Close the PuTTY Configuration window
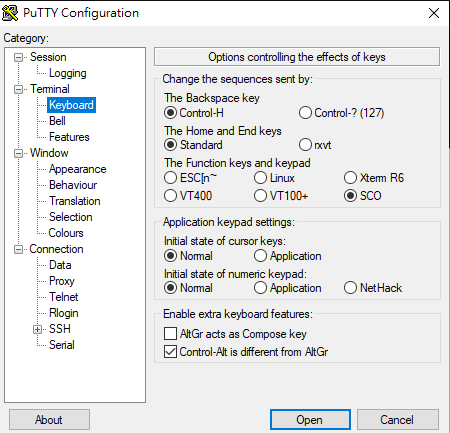 (434, 13)
